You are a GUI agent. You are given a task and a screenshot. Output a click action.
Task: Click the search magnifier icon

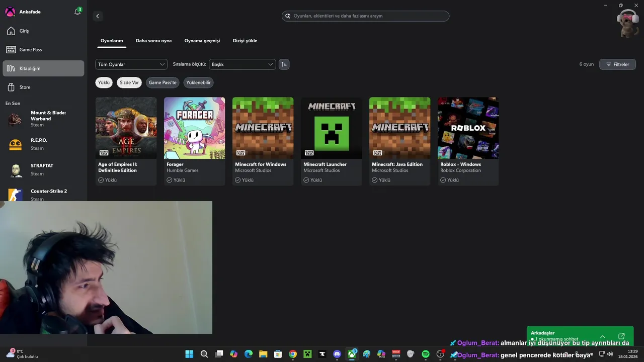[288, 16]
